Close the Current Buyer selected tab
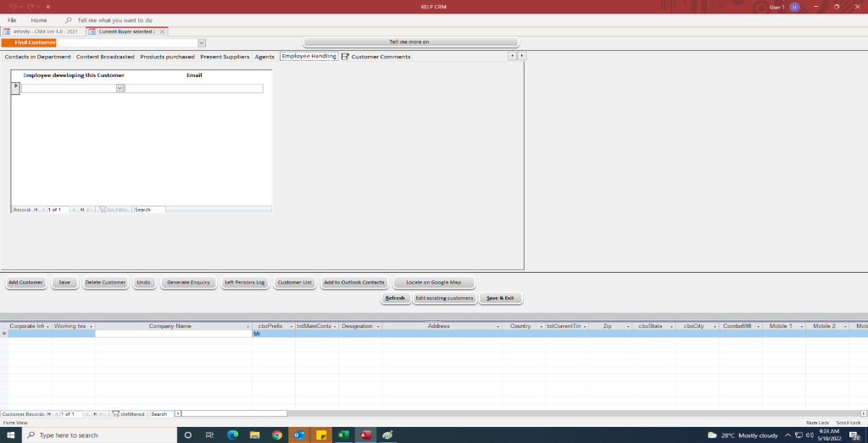 (163, 31)
